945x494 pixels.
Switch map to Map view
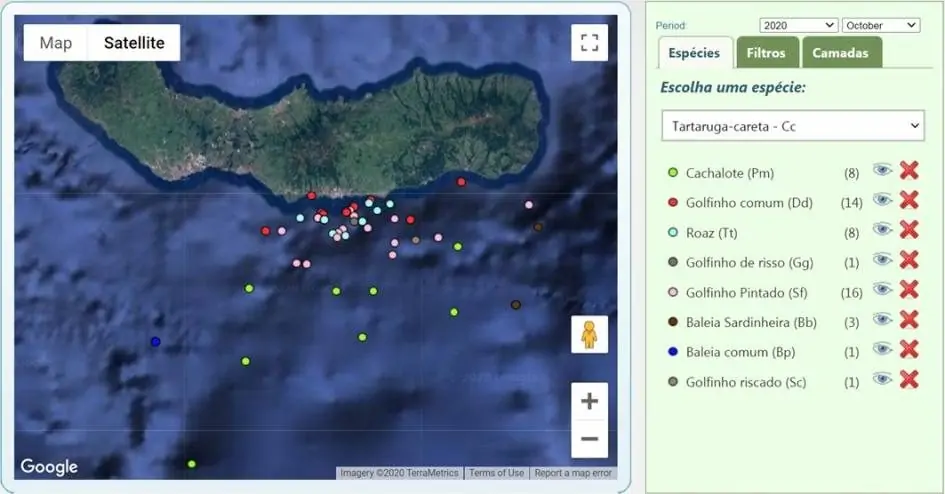point(56,43)
